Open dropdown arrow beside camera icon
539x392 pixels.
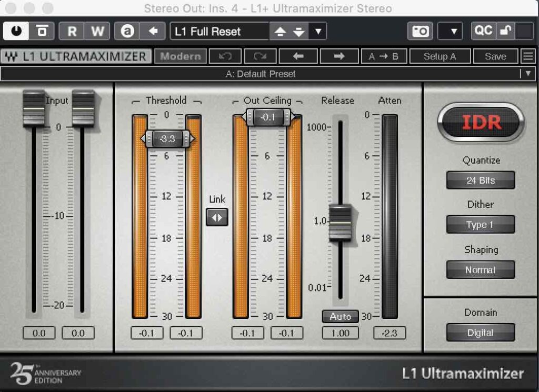[x=454, y=31]
